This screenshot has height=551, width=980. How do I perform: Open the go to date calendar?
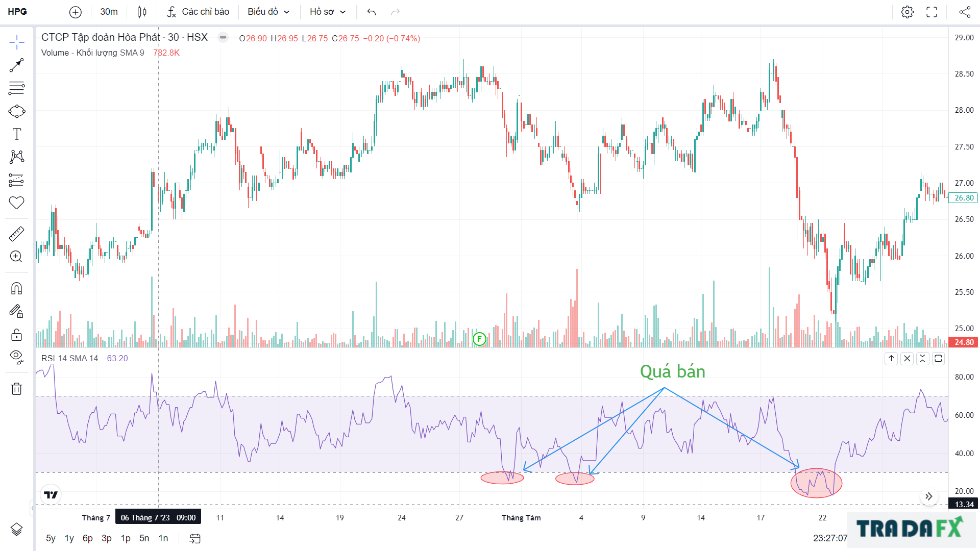[195, 538]
